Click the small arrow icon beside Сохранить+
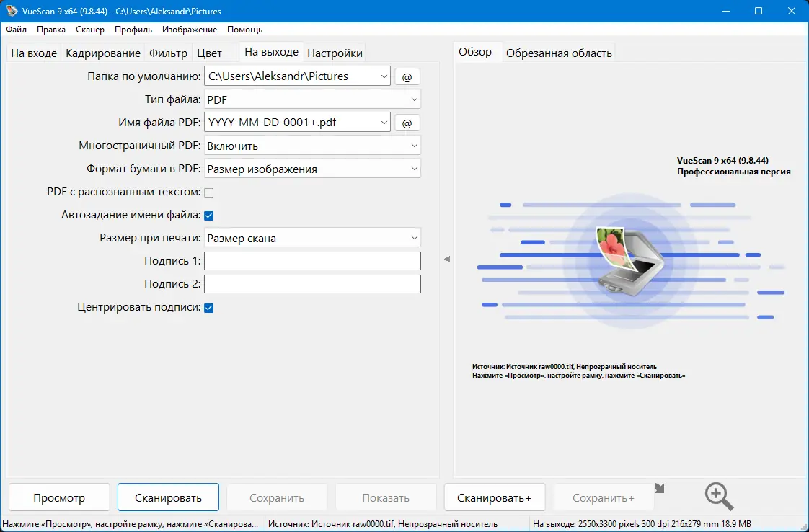Viewport: 809px width, 532px height. [x=660, y=488]
